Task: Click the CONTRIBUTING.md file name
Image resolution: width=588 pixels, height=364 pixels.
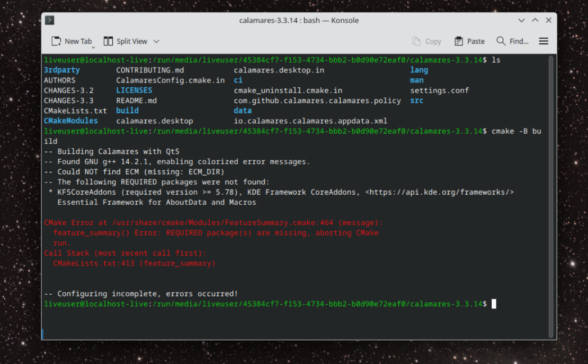Action: (150, 70)
